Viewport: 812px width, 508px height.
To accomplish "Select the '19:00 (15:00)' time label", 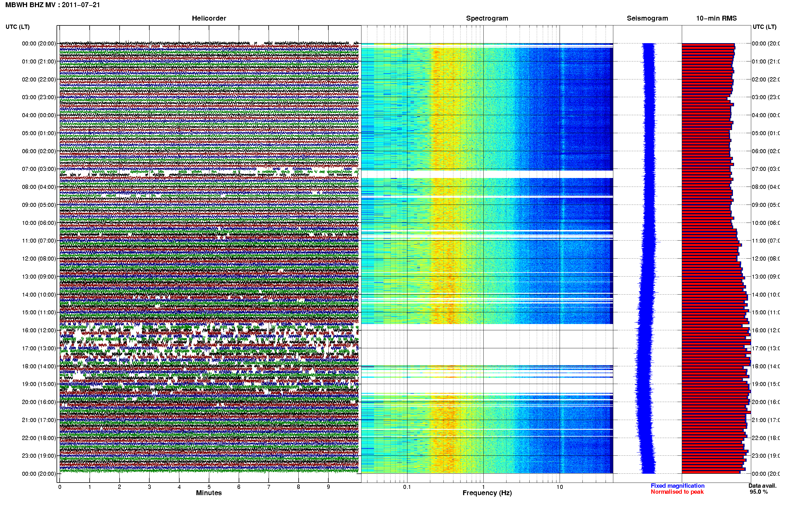I will (x=39, y=384).
